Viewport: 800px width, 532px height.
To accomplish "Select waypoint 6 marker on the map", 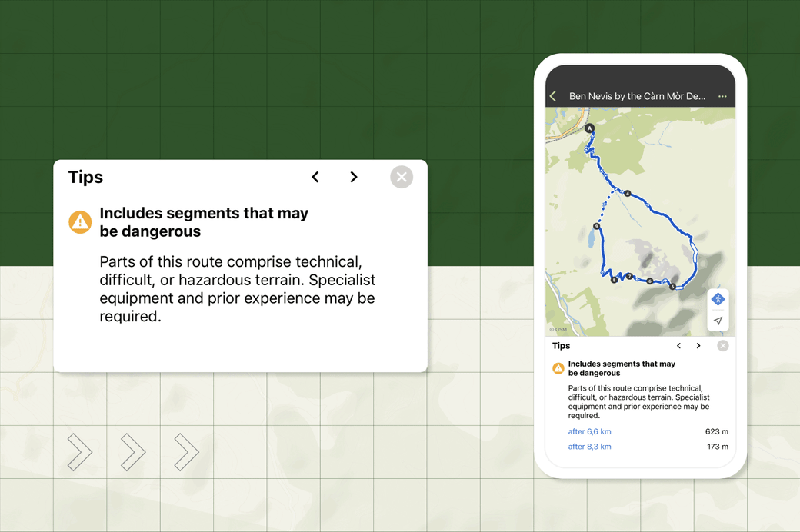I will (649, 281).
